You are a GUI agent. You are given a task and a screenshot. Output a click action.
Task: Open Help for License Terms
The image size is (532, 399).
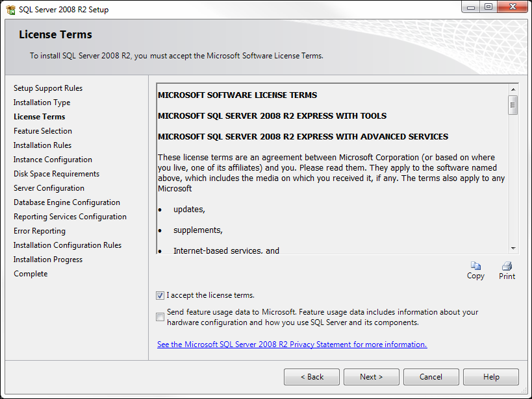491,377
